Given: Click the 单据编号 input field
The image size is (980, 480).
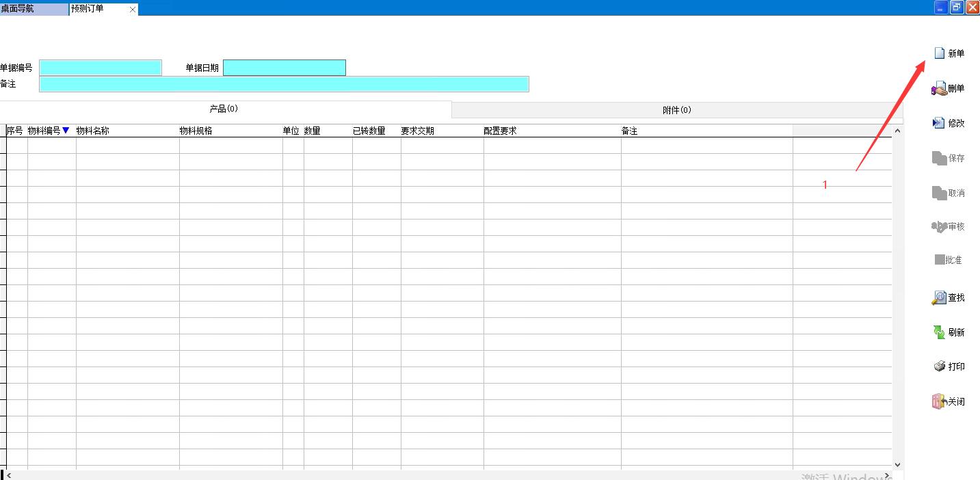Looking at the screenshot, I should coord(101,68).
